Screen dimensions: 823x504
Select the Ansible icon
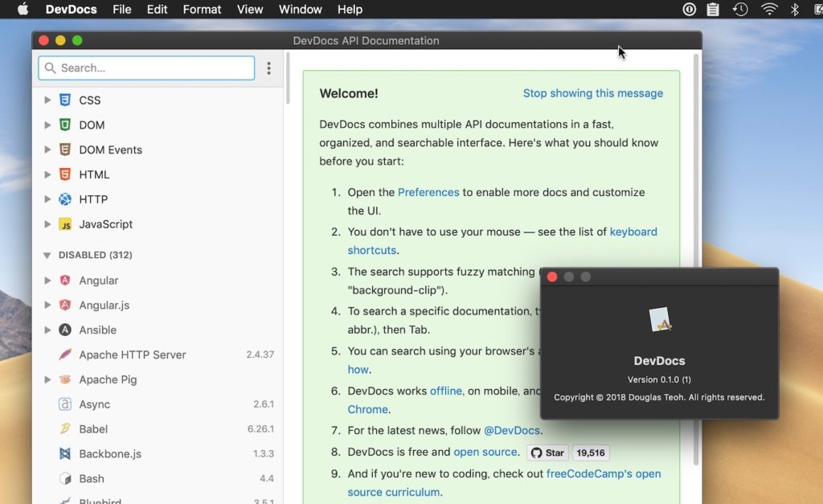point(64,330)
